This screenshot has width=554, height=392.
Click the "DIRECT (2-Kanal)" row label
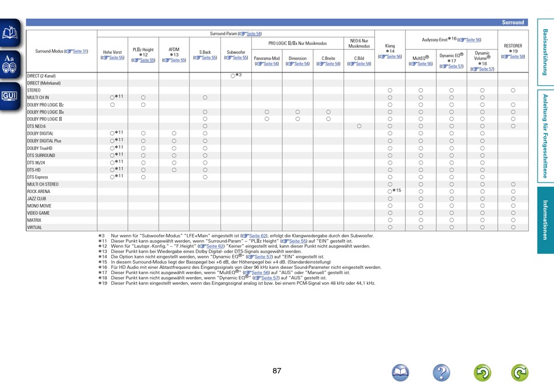pyautogui.click(x=41, y=76)
